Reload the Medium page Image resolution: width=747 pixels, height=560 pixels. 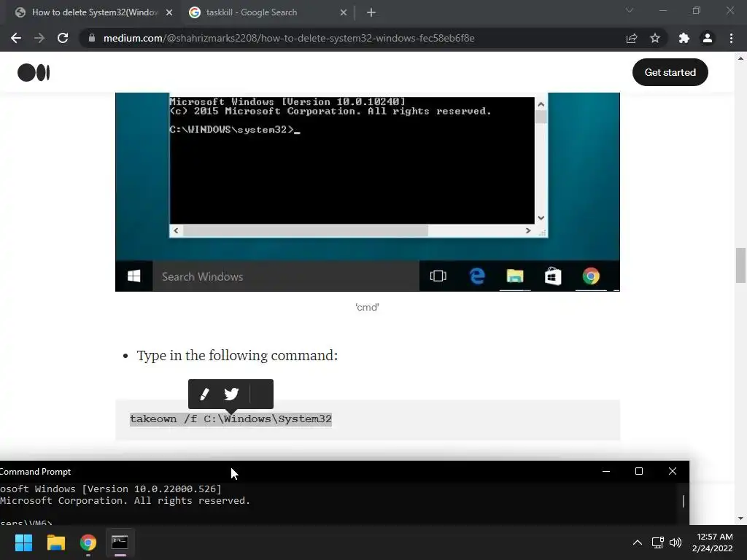[x=63, y=38]
